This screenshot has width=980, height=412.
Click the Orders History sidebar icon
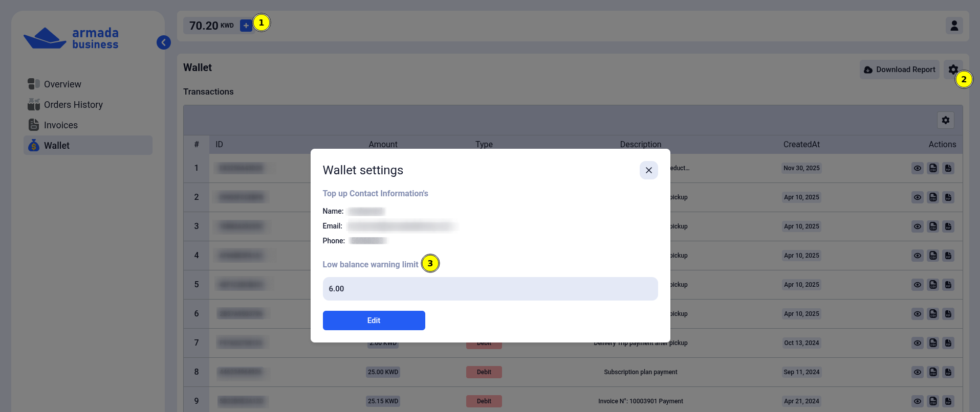(33, 104)
